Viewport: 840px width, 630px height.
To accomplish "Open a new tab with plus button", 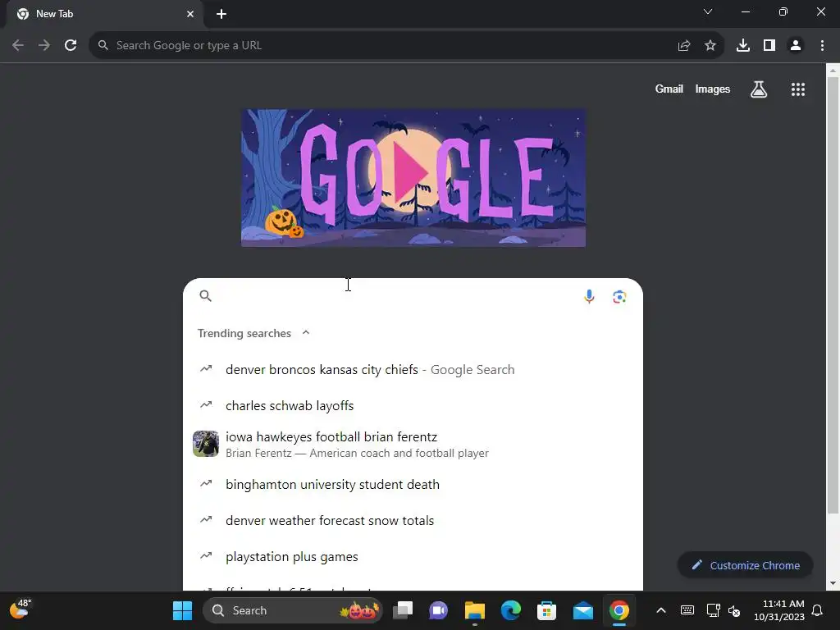I will [x=221, y=14].
